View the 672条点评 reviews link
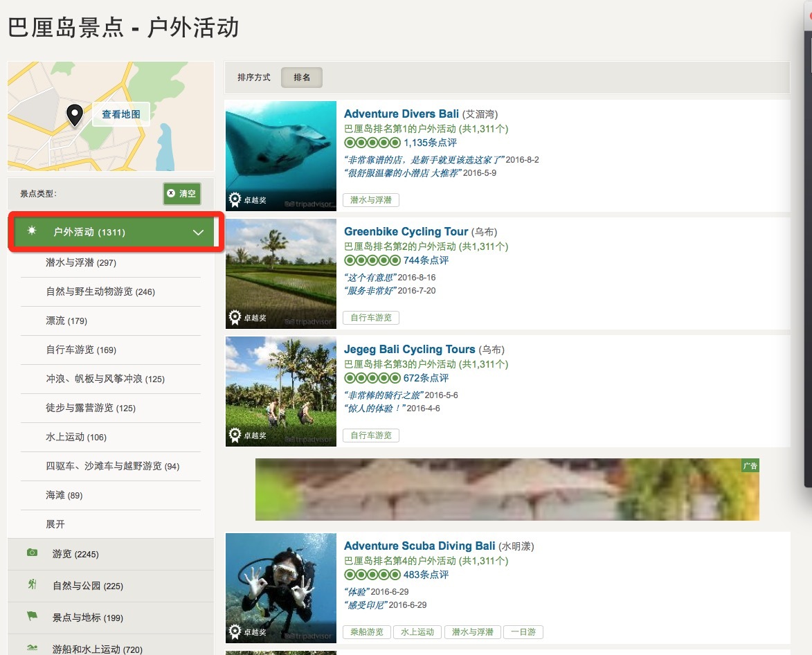Screen dimensions: 812x655 tap(426, 378)
